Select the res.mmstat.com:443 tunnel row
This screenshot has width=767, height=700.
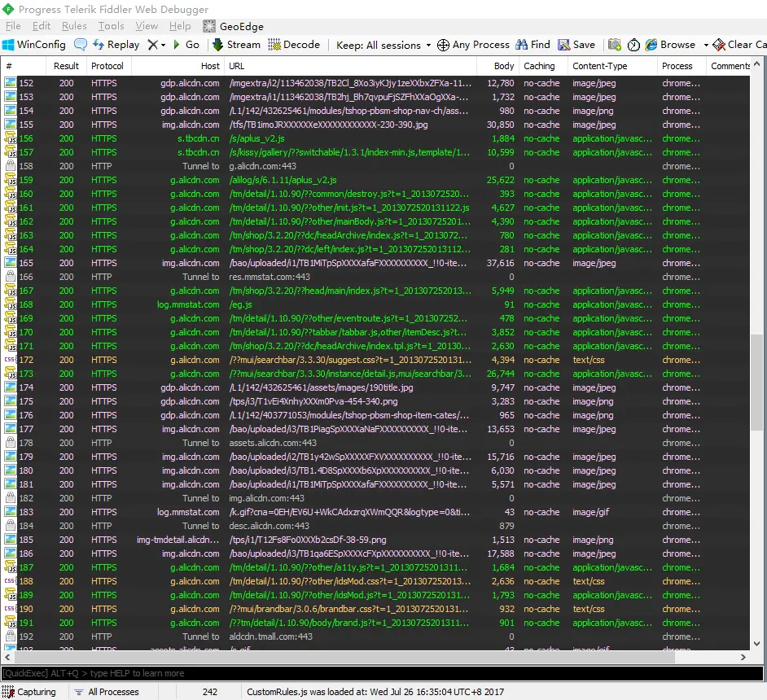375,277
